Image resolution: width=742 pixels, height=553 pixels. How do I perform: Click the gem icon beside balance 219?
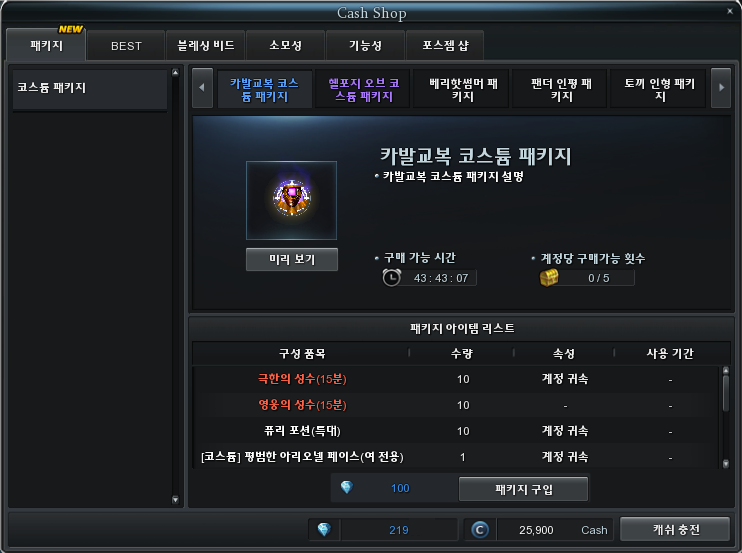[x=324, y=529]
